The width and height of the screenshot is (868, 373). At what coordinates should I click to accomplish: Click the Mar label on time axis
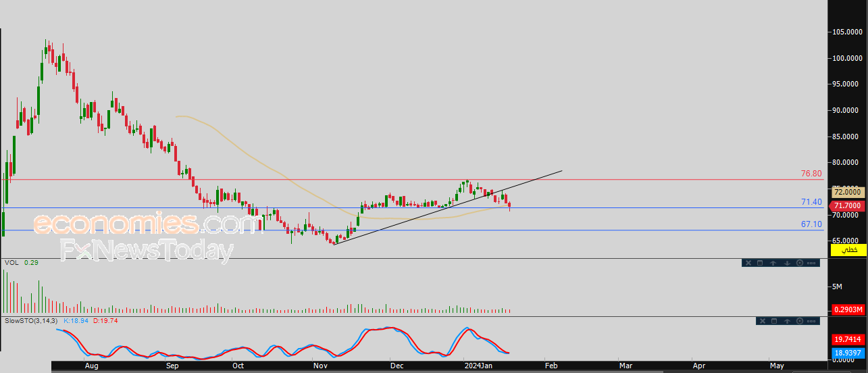tap(625, 366)
